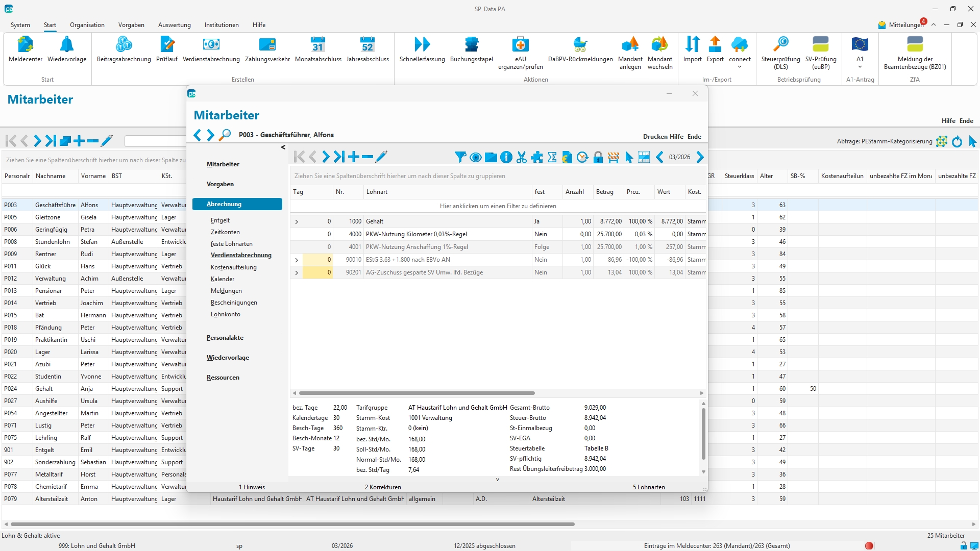Go to next month after 03/2026

click(700, 157)
